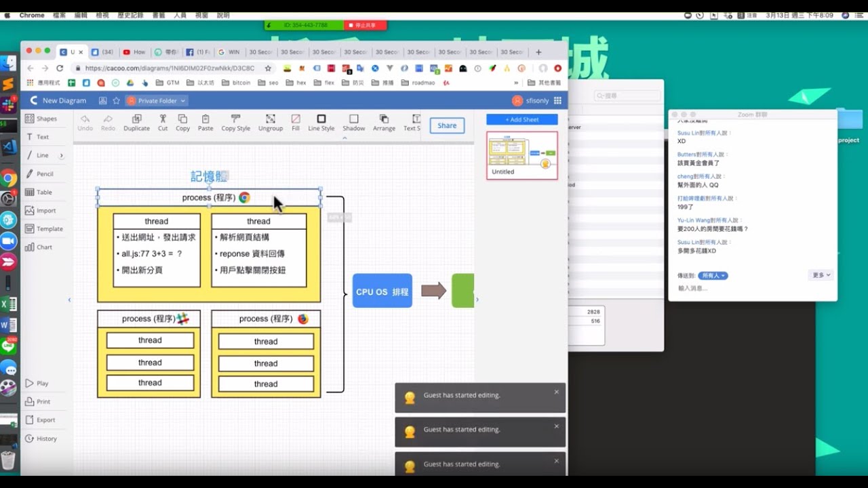868x488 pixels.
Task: Open the roadmao bookmarks folder
Action: pyautogui.click(x=418, y=83)
